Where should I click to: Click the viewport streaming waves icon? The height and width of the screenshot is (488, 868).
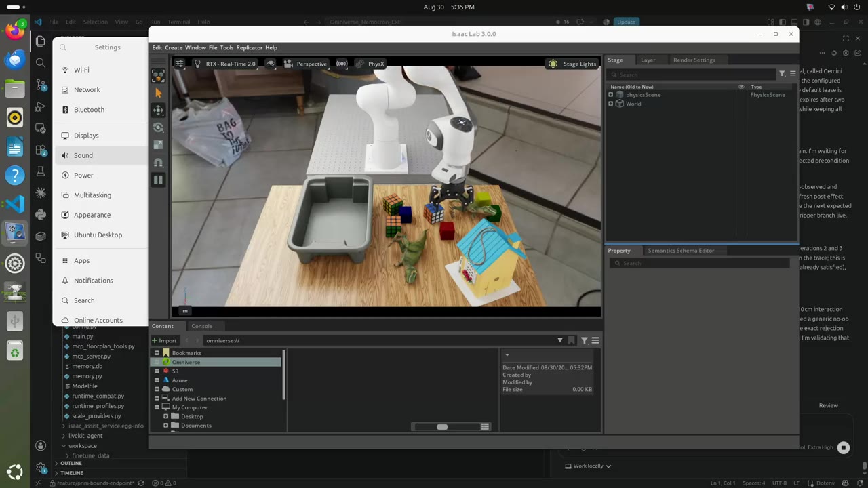(342, 64)
